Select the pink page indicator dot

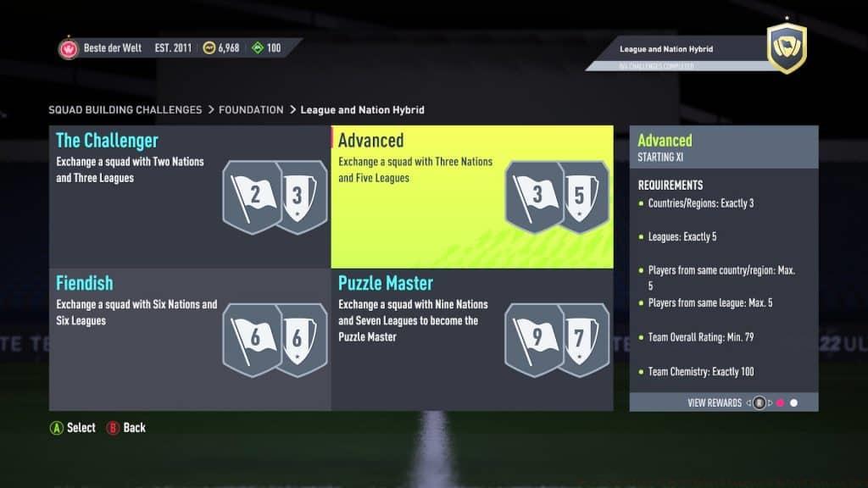[x=780, y=403]
